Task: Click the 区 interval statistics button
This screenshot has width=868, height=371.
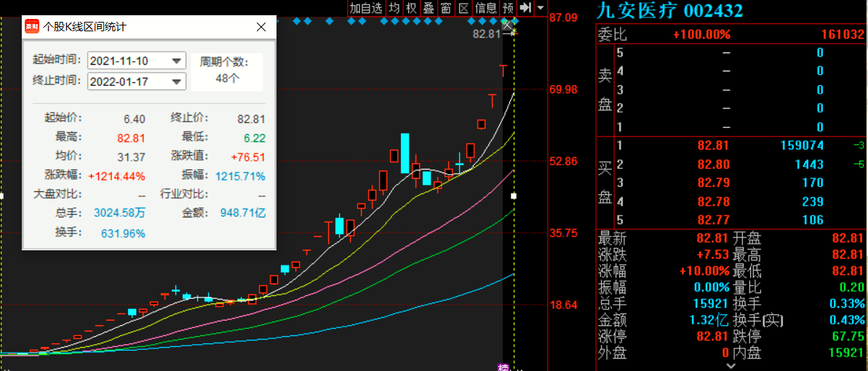Action: point(463,8)
